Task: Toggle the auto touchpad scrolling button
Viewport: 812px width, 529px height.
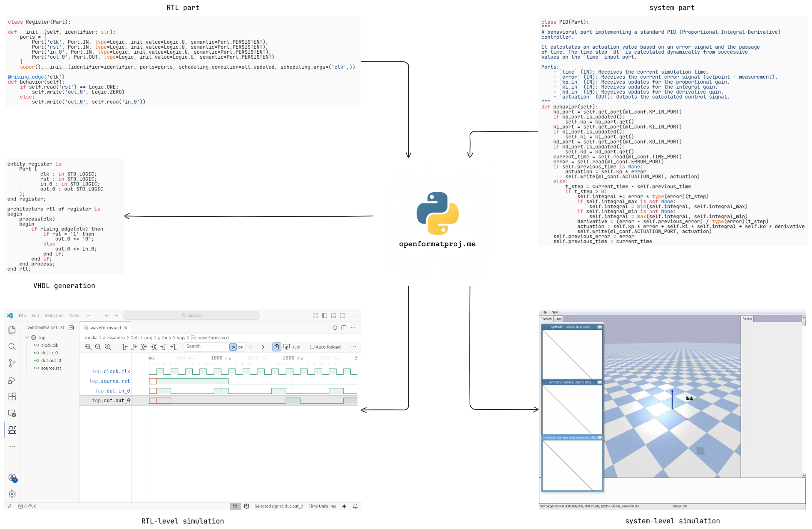Action: point(287,347)
